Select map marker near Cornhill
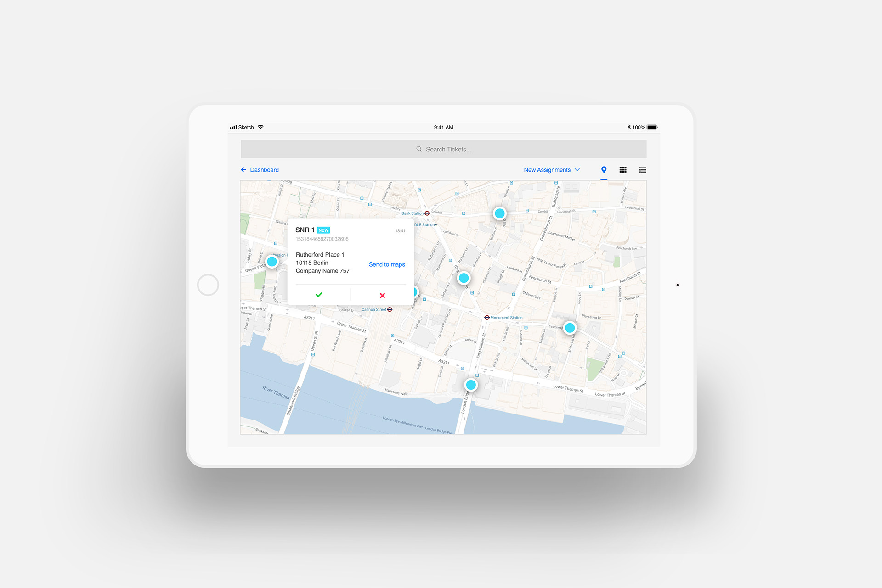 tap(499, 213)
